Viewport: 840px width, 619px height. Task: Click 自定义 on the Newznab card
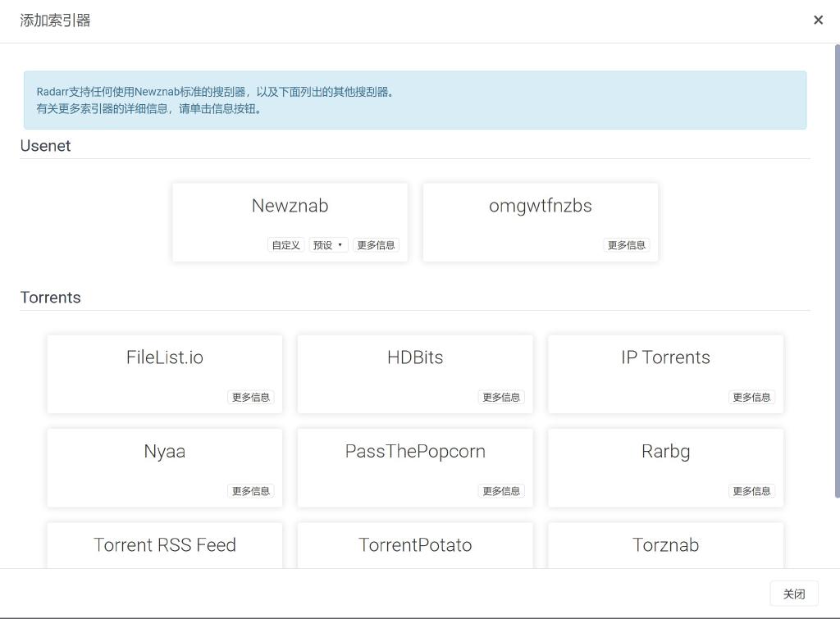coord(285,245)
